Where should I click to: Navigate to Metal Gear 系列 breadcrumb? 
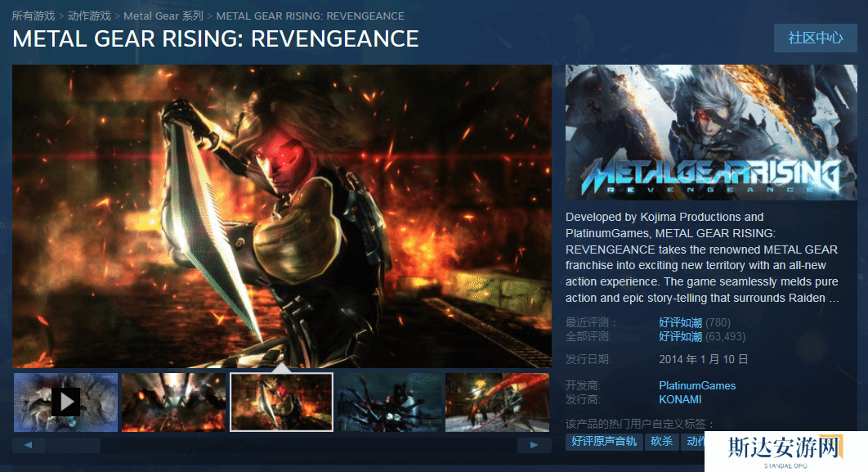(163, 16)
